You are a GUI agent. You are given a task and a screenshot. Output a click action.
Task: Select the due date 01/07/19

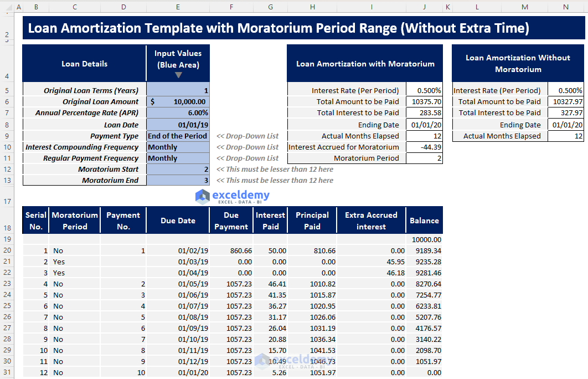pyautogui.click(x=178, y=306)
